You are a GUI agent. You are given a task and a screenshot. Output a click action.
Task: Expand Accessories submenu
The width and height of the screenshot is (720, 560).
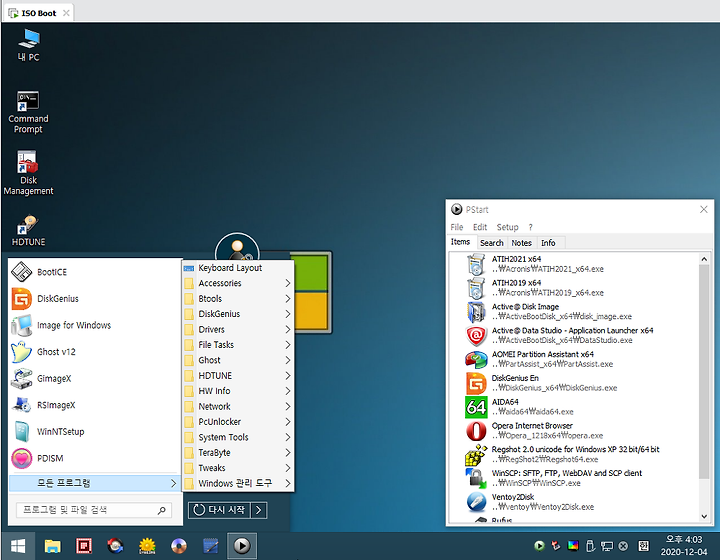(x=238, y=283)
